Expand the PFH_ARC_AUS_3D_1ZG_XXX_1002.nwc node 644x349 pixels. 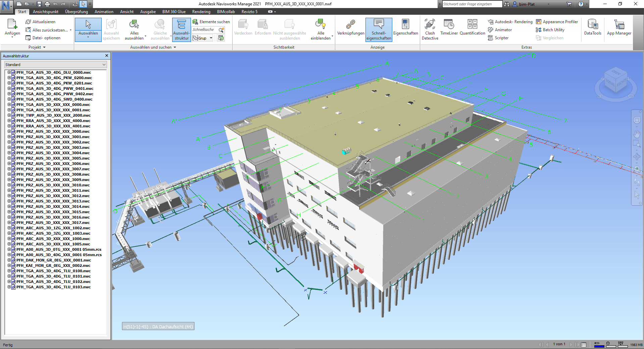[x=9, y=228]
